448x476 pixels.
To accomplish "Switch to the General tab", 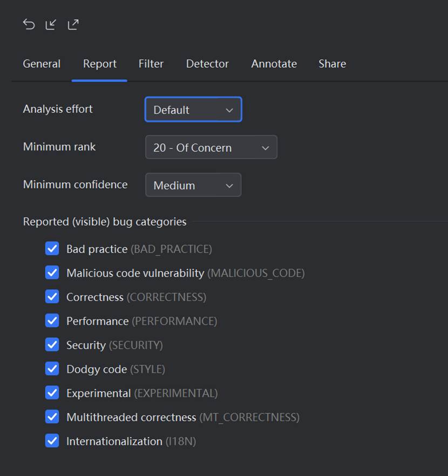I will click(x=42, y=64).
